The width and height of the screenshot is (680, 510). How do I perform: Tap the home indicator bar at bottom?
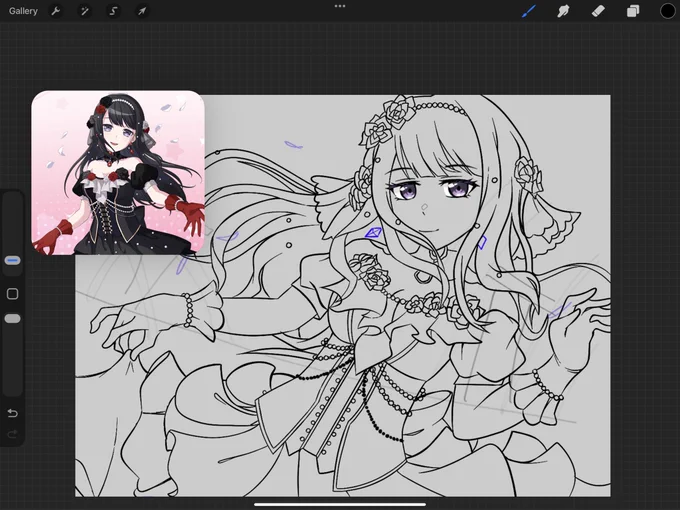[x=340, y=504]
